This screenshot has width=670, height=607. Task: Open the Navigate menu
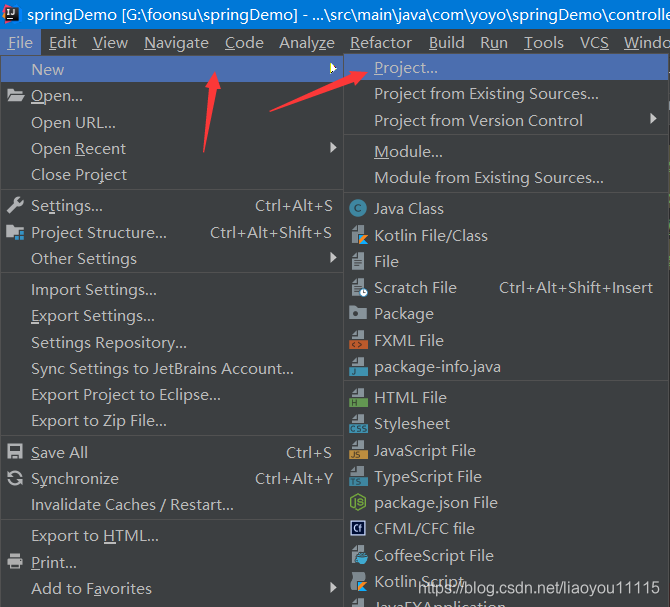point(176,43)
